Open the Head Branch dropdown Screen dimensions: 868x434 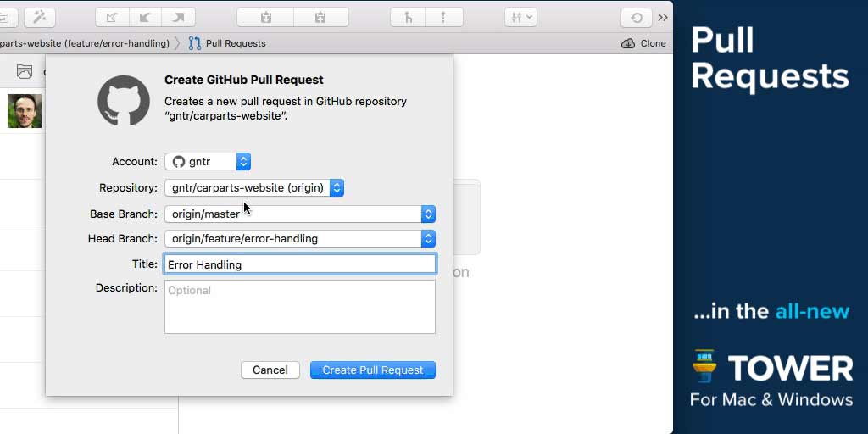[x=299, y=239]
